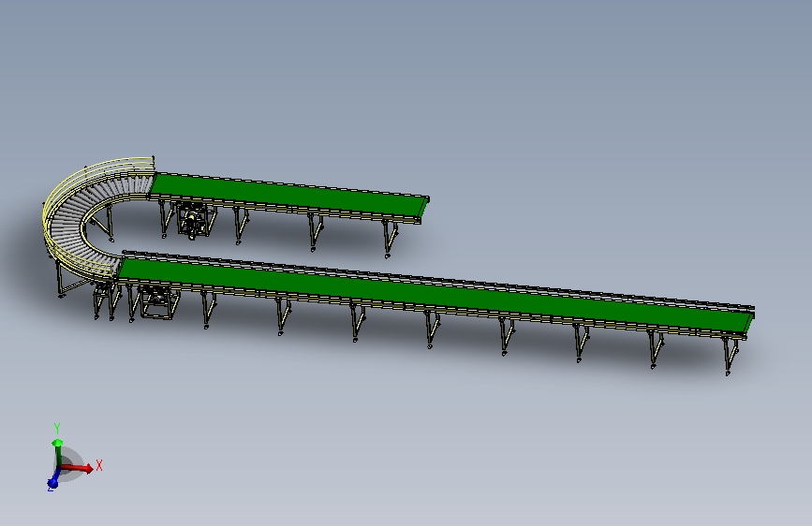Select the long lower green conveyor belt

pyautogui.click(x=435, y=295)
